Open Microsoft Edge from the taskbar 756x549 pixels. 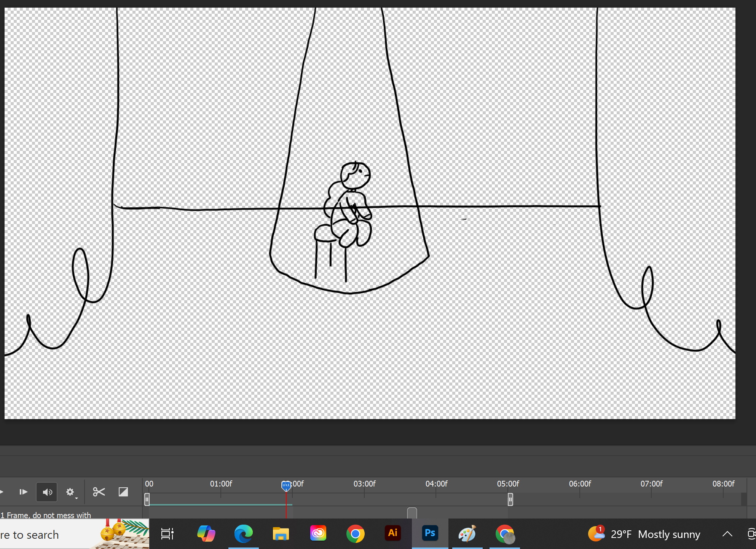point(243,534)
